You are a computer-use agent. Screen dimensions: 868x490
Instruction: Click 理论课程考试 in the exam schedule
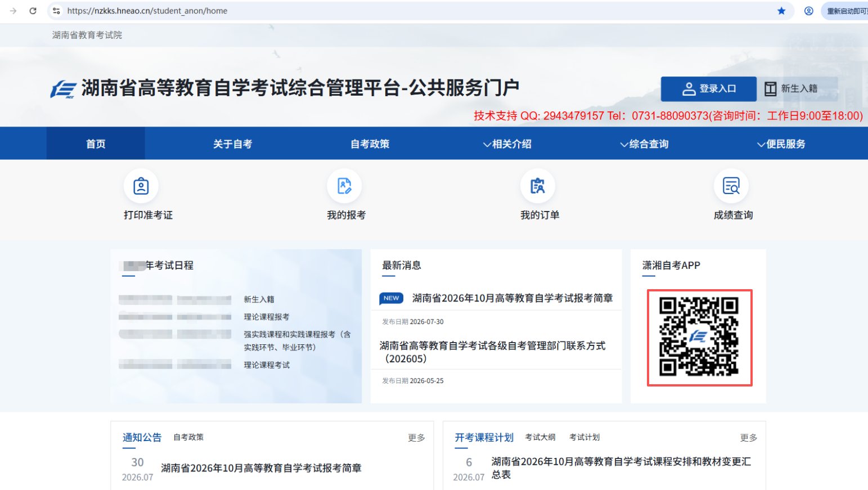(x=267, y=365)
